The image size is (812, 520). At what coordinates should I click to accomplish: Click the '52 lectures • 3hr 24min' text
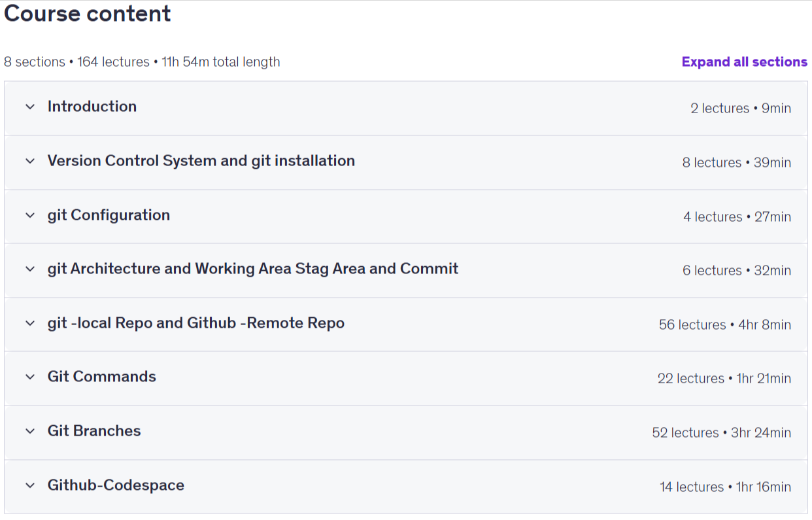click(722, 433)
